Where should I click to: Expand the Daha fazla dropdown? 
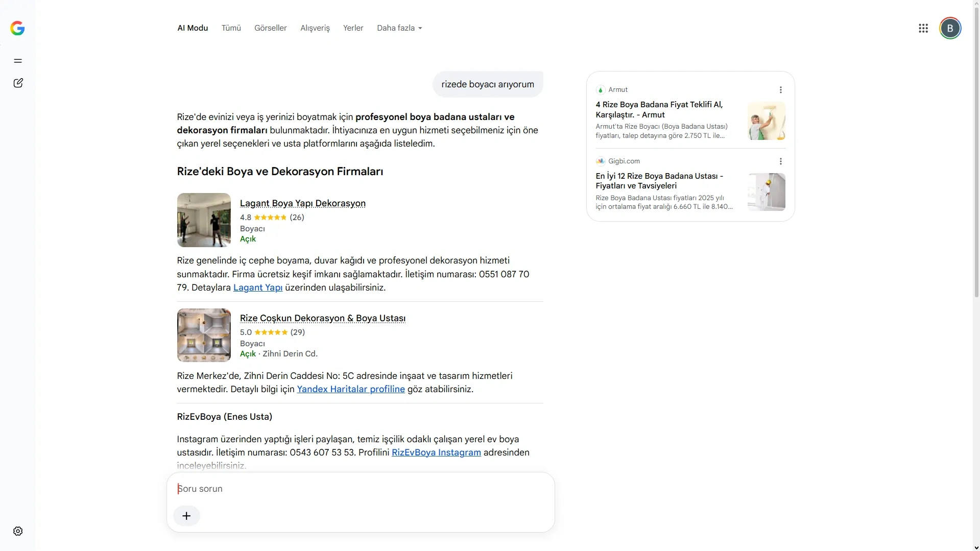[399, 28]
